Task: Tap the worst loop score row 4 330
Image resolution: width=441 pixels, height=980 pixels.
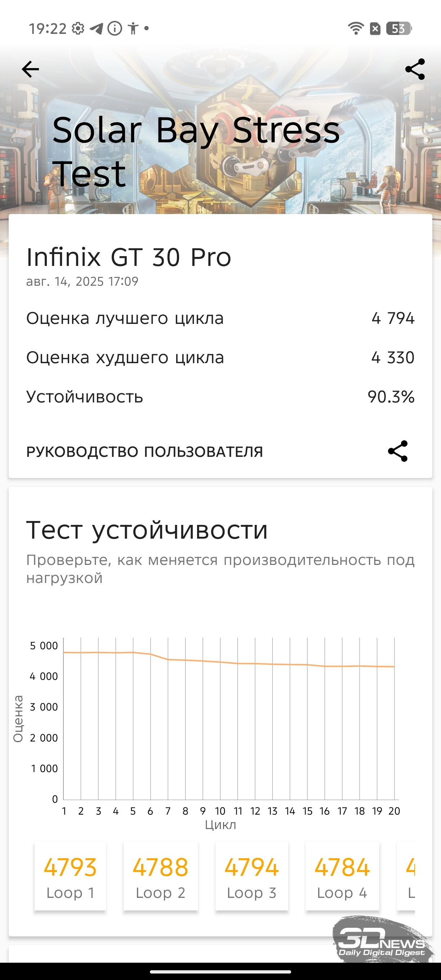Action: point(220,358)
